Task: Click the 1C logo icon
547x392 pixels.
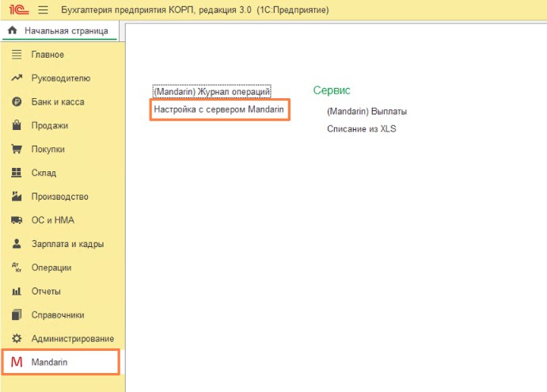Action: (x=19, y=9)
